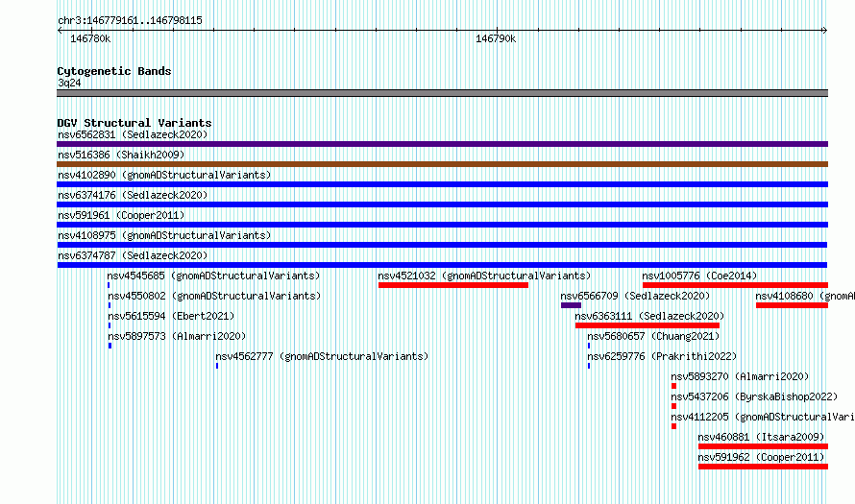Select nsv591962 (Cooper2011) label
The height and width of the screenshot is (504, 855).
coord(761,457)
